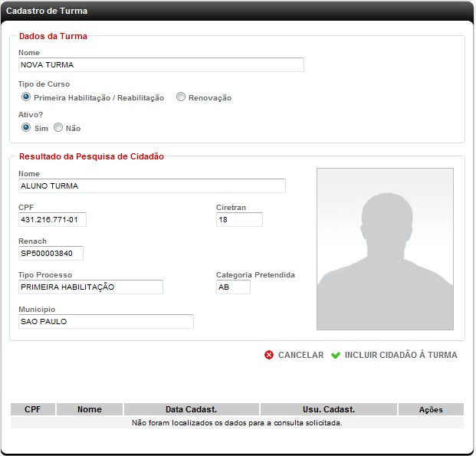Click the red Cancelar X icon
Viewport: 476px width, 456px height.
point(269,356)
